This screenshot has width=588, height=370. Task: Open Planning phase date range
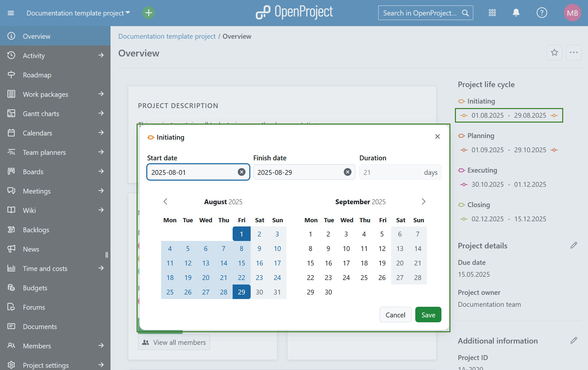(x=509, y=150)
